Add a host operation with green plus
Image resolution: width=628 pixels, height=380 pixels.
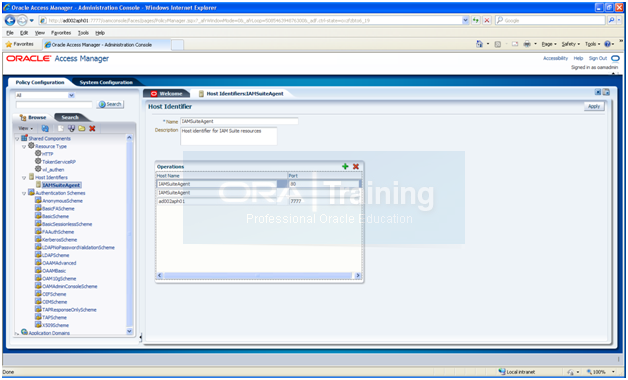click(x=345, y=166)
